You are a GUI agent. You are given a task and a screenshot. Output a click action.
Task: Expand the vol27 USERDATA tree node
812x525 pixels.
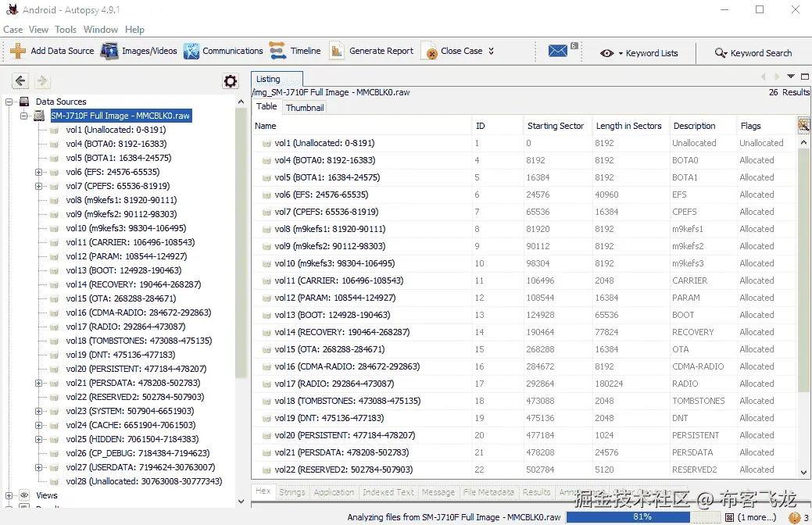coord(38,467)
